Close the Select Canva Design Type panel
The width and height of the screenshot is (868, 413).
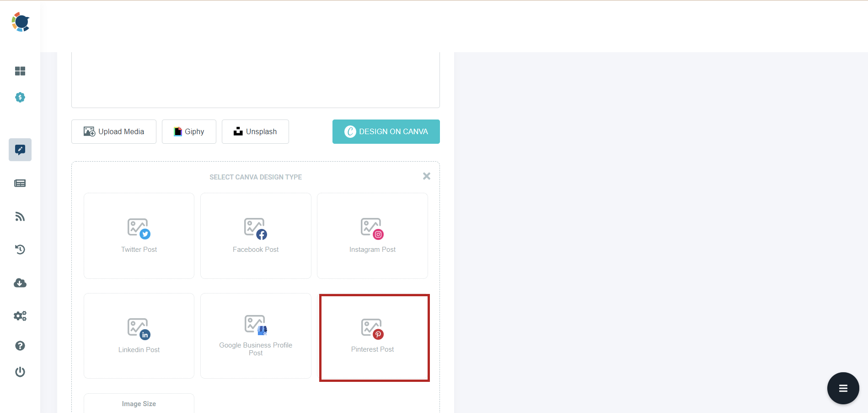point(427,176)
